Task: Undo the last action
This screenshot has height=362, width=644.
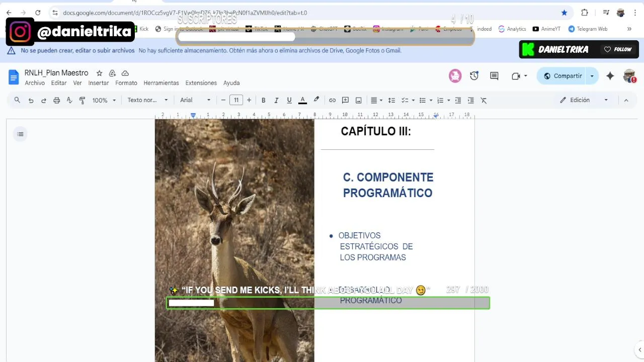Action: coord(31,100)
